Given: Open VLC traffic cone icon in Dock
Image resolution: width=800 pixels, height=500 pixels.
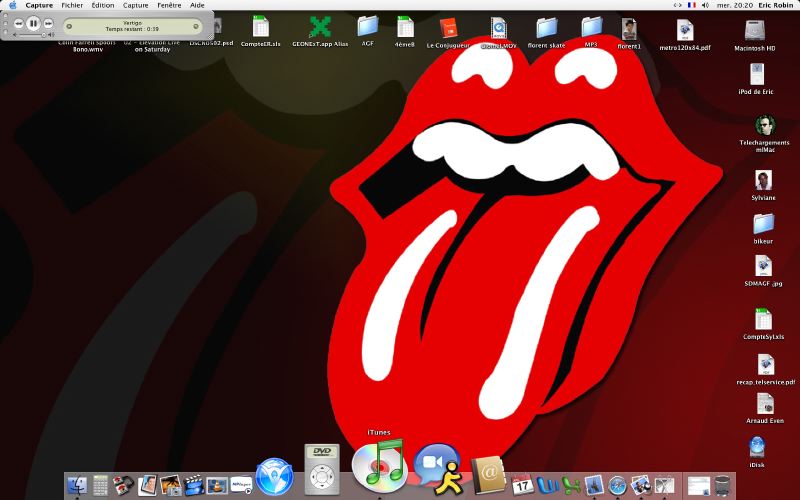Looking at the screenshot, I should tap(217, 485).
